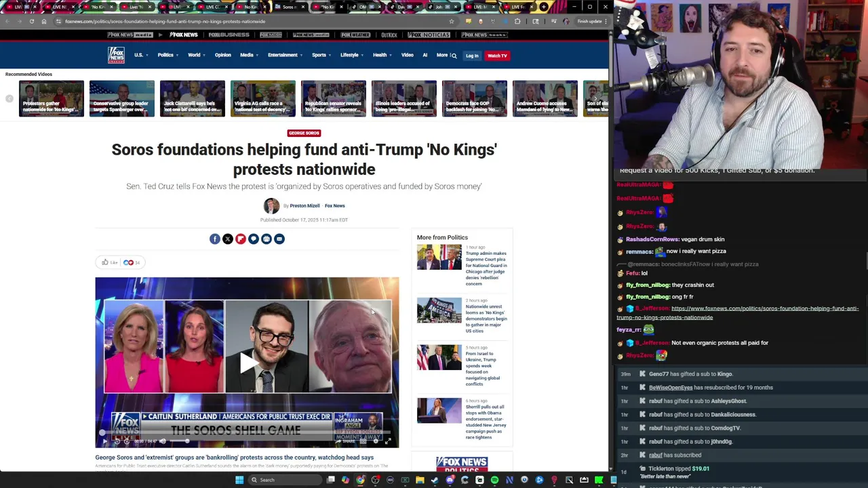
Task: Open the Windows Start menu
Action: coord(239,480)
